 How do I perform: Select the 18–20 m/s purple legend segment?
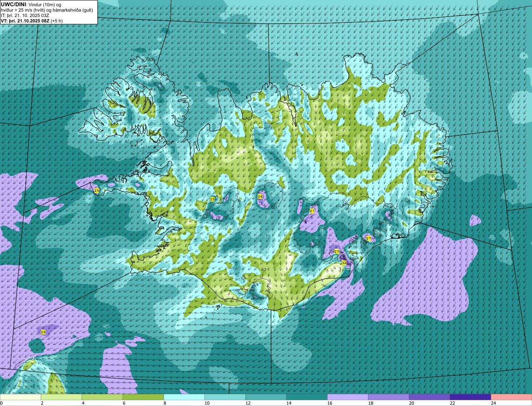click(x=389, y=397)
